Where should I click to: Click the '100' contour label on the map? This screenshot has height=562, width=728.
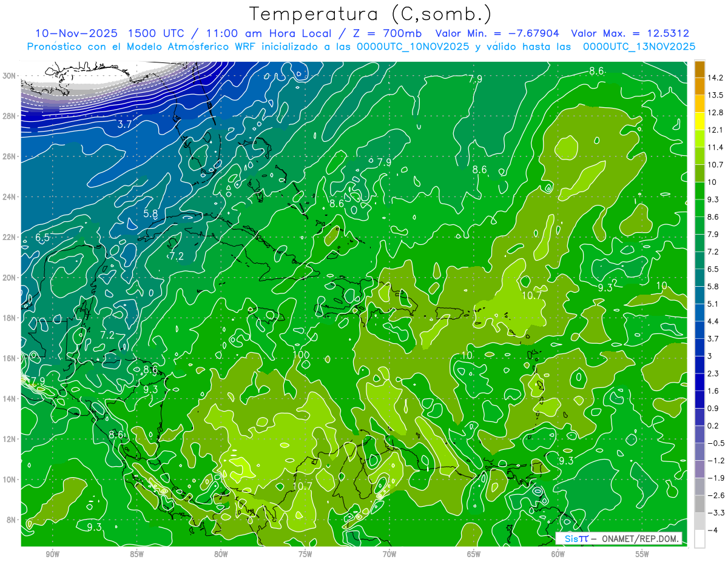click(302, 355)
